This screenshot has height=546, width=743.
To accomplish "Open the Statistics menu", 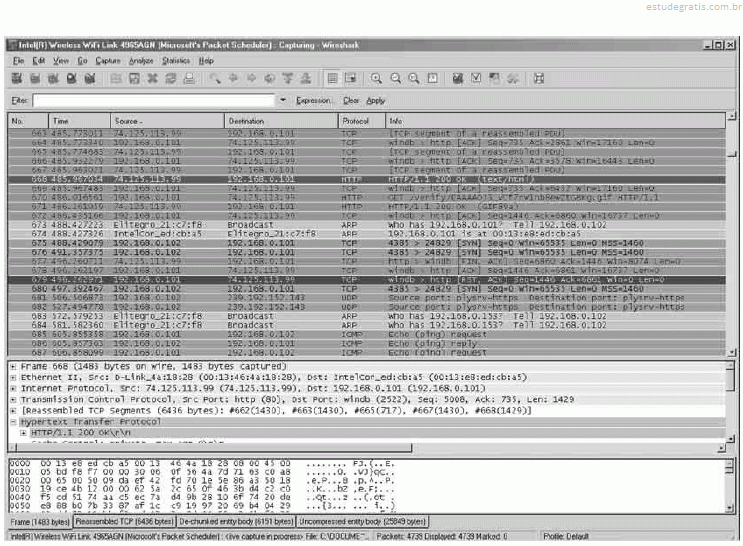I will point(176,61).
